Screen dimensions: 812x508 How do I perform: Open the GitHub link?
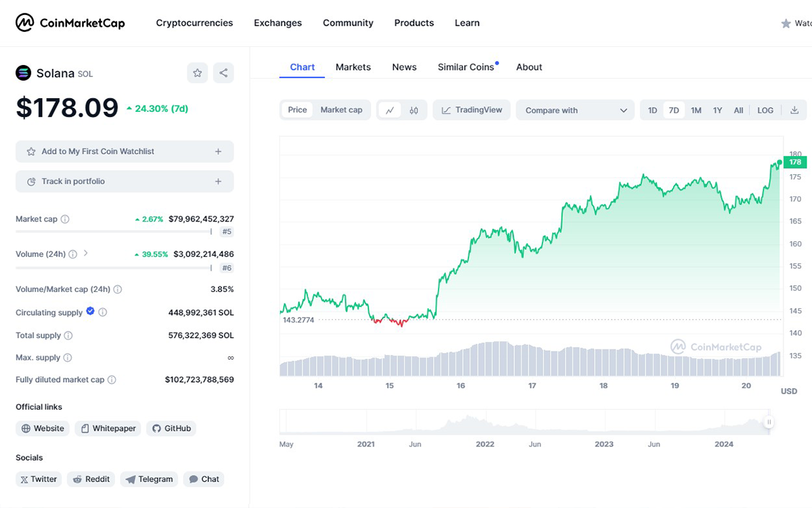click(171, 429)
